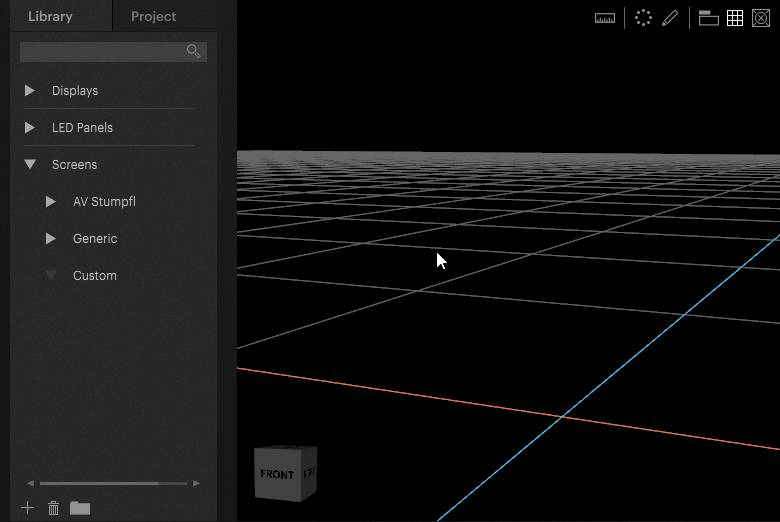Select the Generic item

tap(95, 239)
